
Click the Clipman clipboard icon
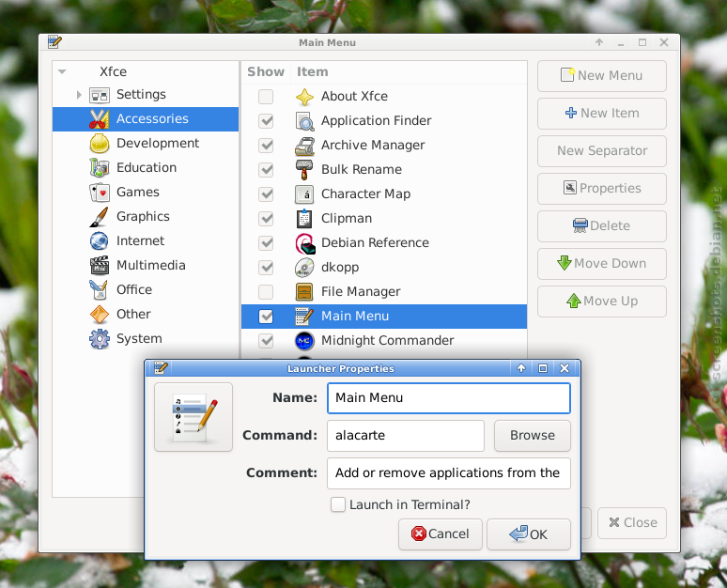coord(304,219)
